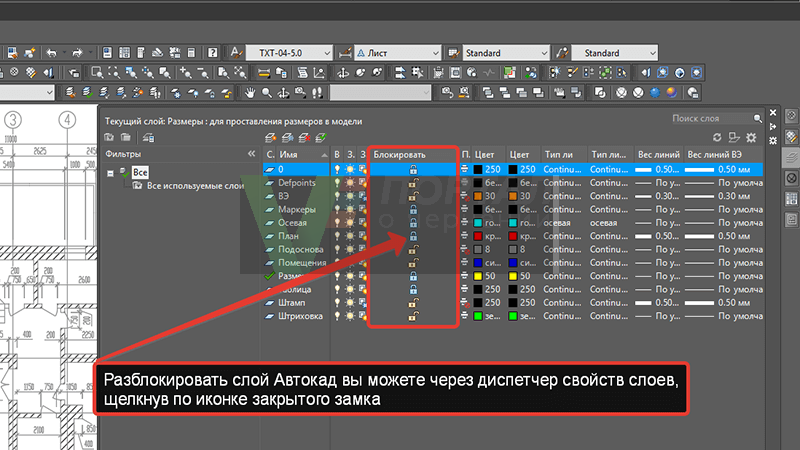Turn off Штриховка layer lightbulb

click(337, 316)
